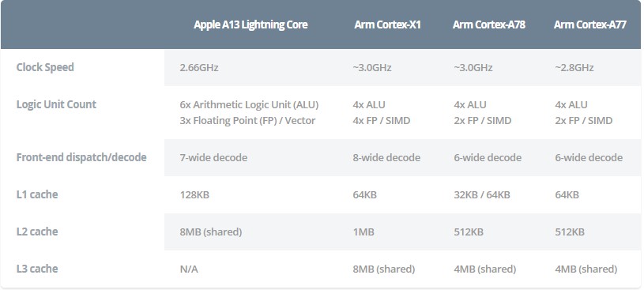Click the 32KB / 64KB cell

[x=482, y=194]
